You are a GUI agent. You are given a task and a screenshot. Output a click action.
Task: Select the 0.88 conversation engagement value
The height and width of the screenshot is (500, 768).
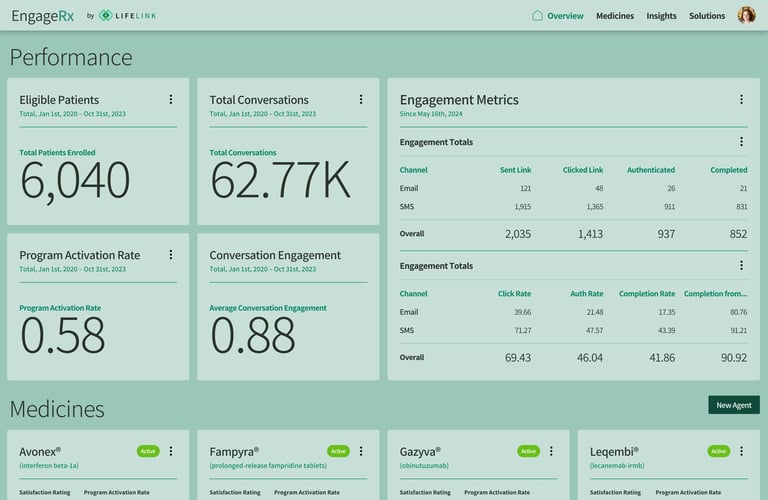click(x=252, y=335)
